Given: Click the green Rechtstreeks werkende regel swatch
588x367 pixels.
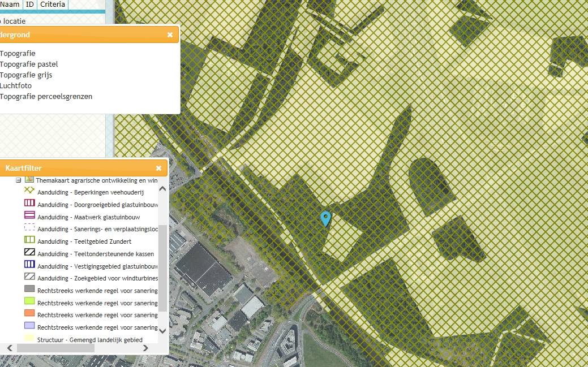Looking at the screenshot, I should click(x=29, y=301).
